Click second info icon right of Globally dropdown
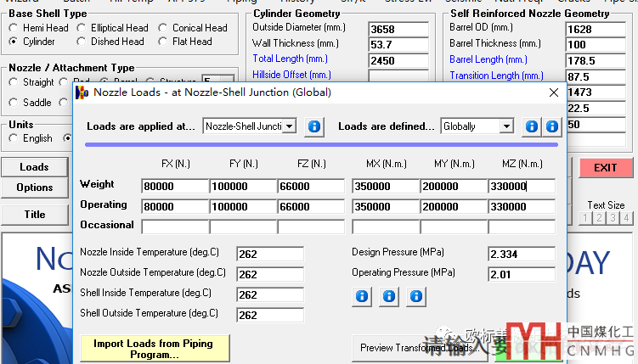This screenshot has height=364, width=638. click(x=552, y=126)
